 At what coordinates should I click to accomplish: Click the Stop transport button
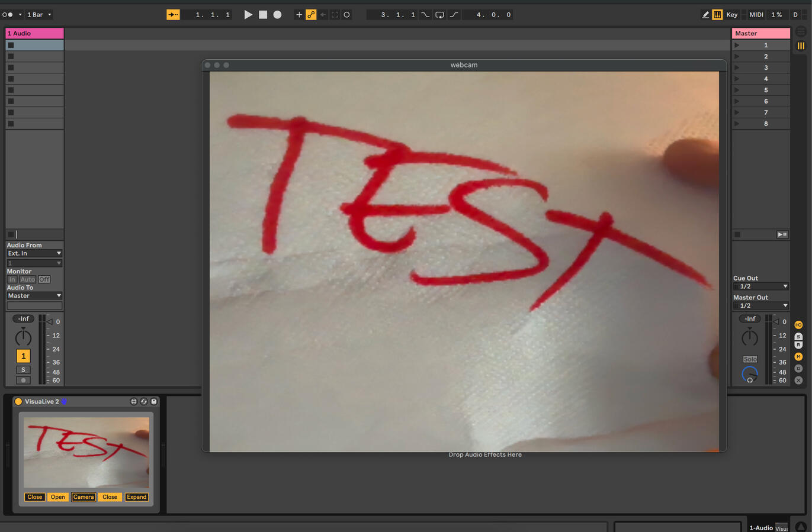263,15
